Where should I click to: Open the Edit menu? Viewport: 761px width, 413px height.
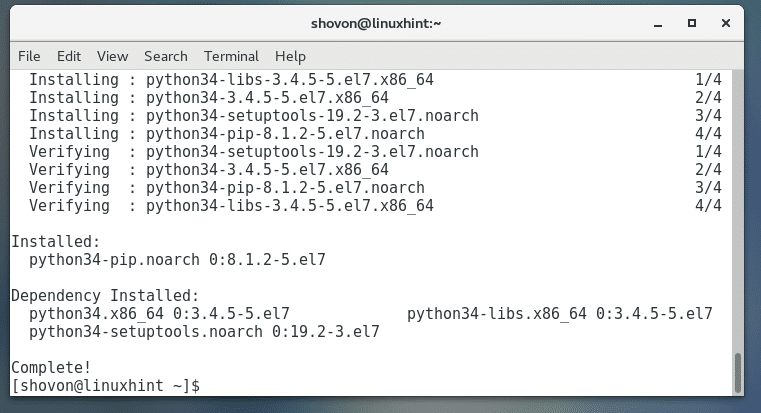pyautogui.click(x=69, y=56)
